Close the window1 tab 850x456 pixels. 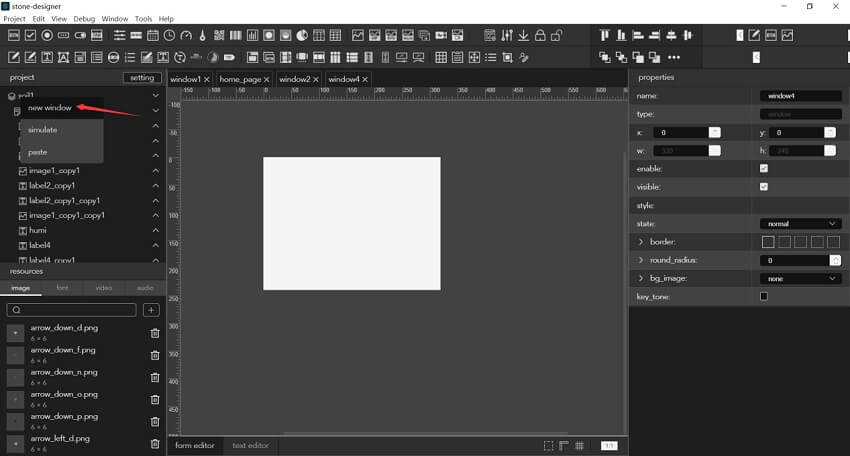(x=207, y=79)
